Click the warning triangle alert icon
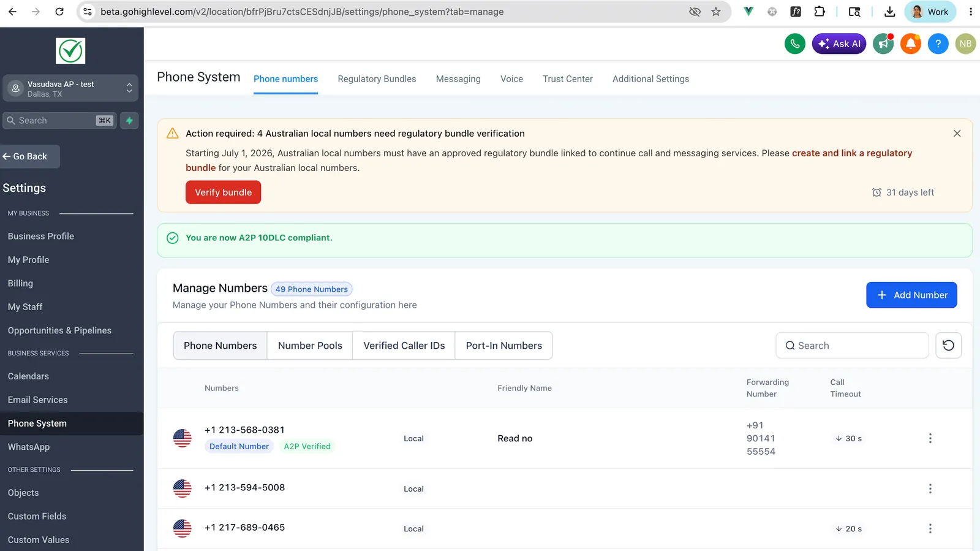 pyautogui.click(x=173, y=133)
